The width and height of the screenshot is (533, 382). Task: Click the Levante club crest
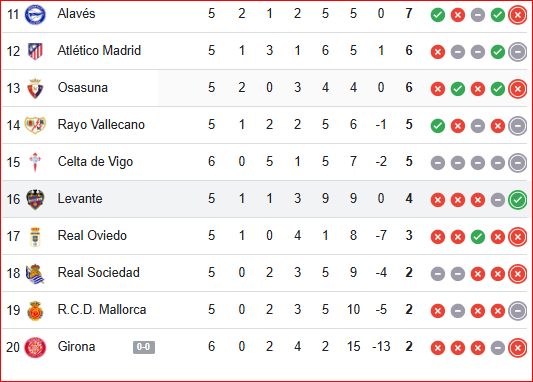35,199
